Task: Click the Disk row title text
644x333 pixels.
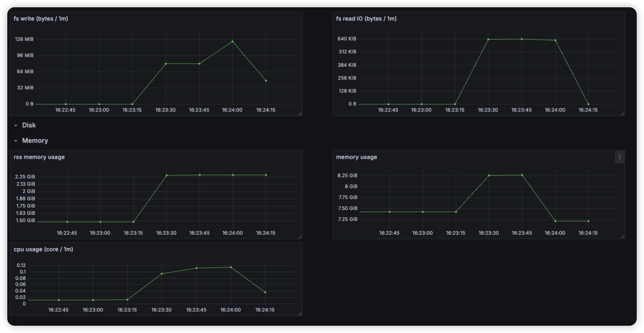Action: [x=29, y=125]
